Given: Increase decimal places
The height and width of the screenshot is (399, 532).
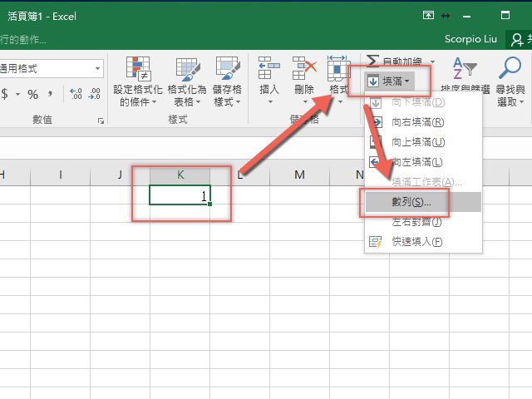Looking at the screenshot, I should 76,94.
